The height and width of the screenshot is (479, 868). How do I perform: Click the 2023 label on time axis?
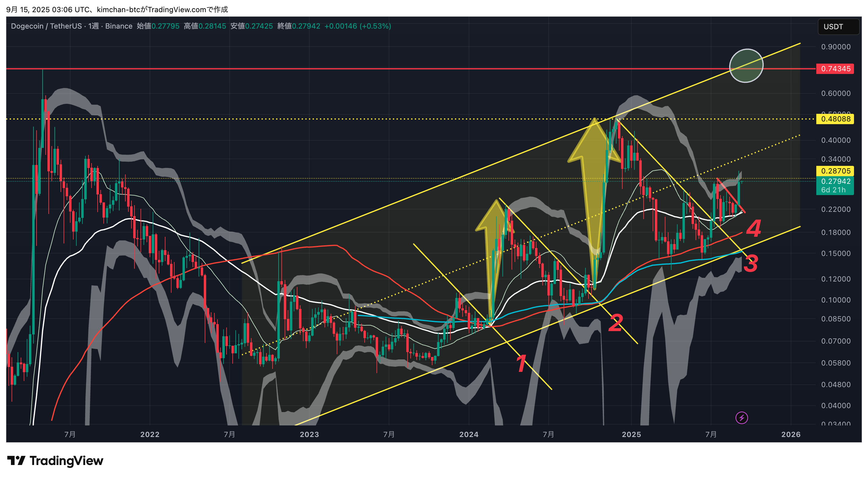pos(309,435)
